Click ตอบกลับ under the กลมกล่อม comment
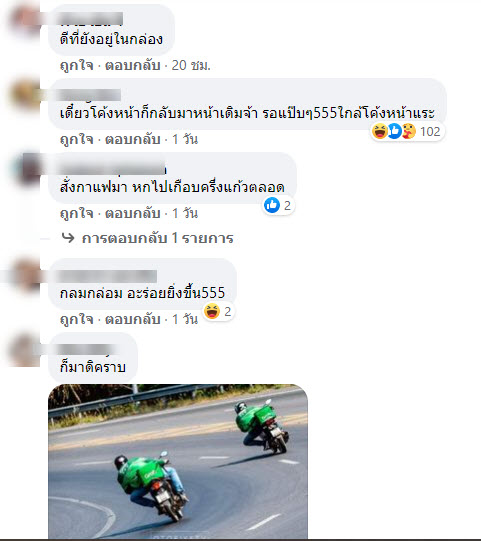The height and width of the screenshot is (541, 481). (132, 319)
